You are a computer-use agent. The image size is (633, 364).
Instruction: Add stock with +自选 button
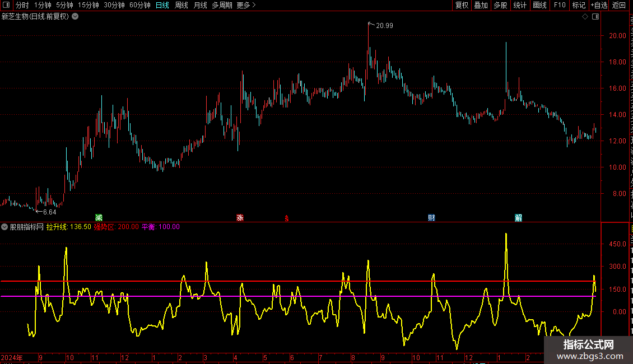point(599,5)
